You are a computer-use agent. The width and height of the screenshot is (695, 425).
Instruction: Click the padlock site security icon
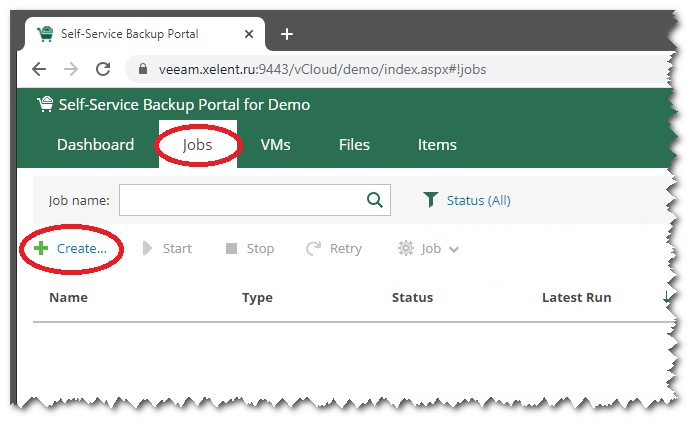(x=143, y=69)
